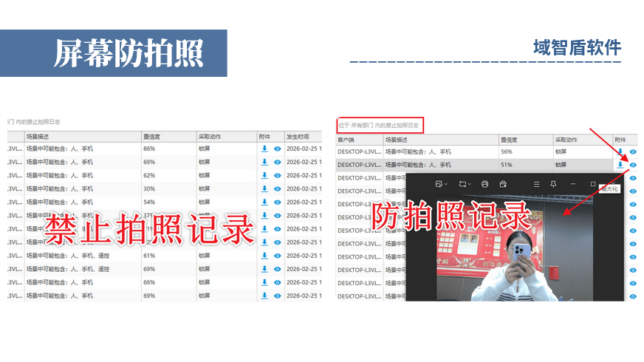The height and width of the screenshot is (362, 644).
Task: Download attachment of the 61% row
Action: [264, 256]
